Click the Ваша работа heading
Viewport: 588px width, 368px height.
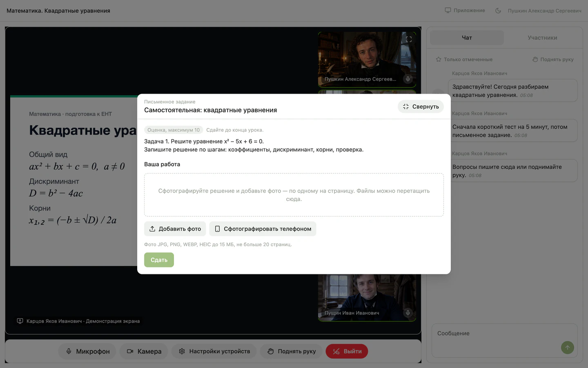click(162, 164)
